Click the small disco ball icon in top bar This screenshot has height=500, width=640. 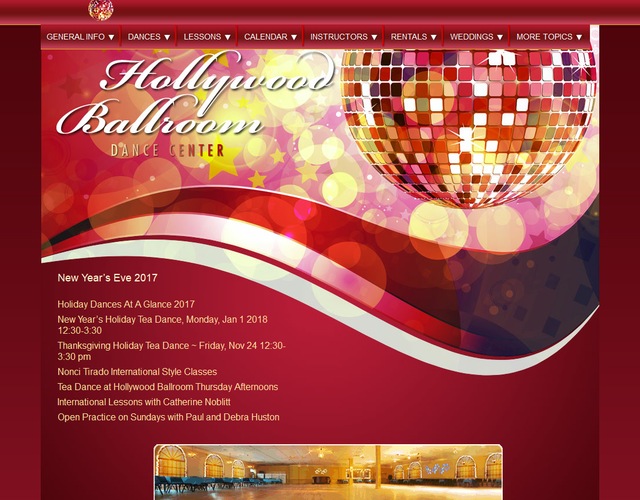[101, 10]
